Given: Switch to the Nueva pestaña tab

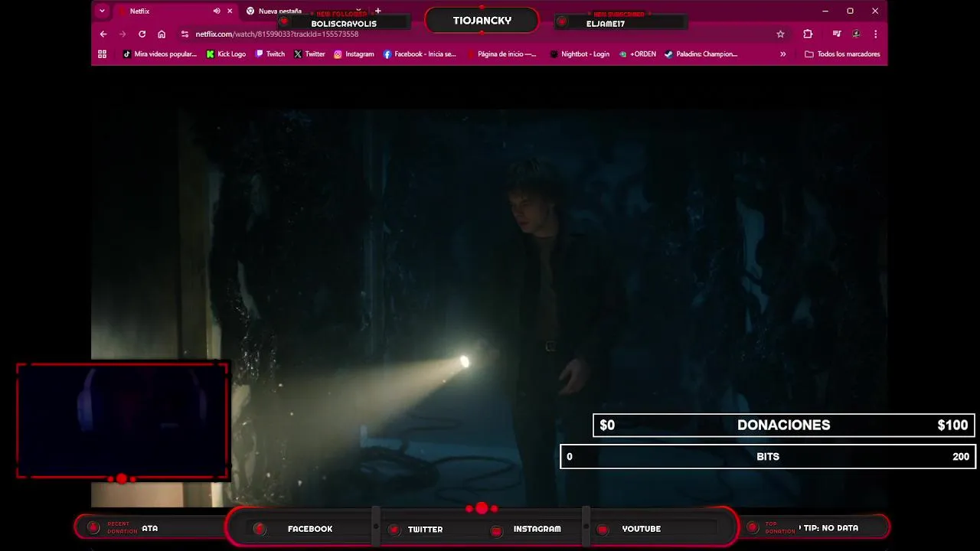Looking at the screenshot, I should (279, 11).
